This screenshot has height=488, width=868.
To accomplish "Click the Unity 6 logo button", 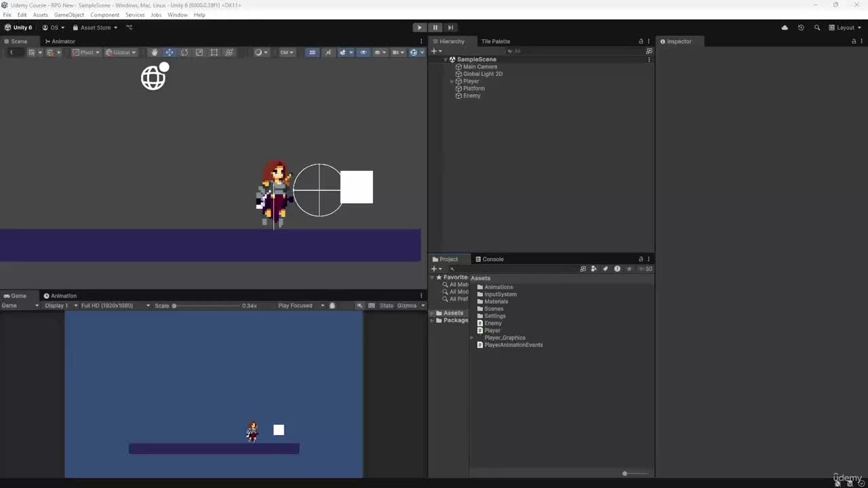I will click(x=18, y=28).
